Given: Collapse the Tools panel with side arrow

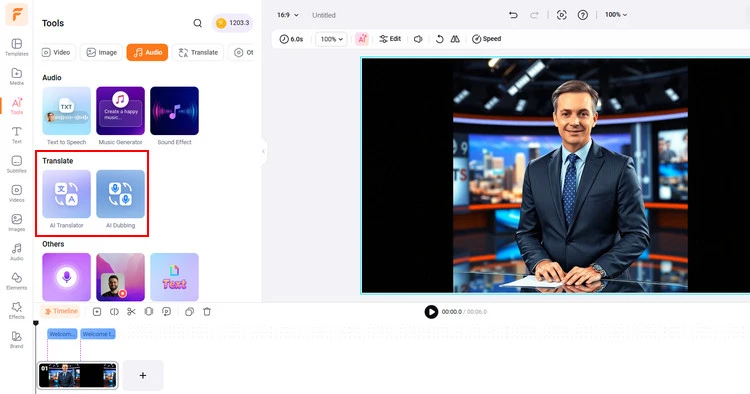Looking at the screenshot, I should pyautogui.click(x=264, y=152).
